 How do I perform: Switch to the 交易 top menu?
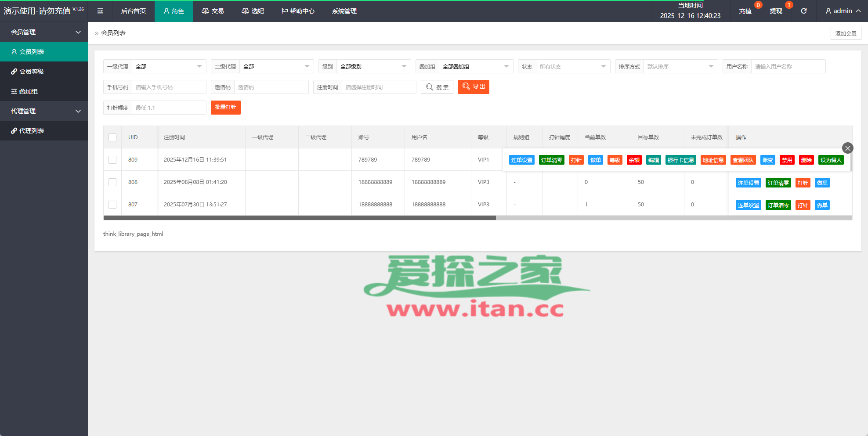[213, 11]
